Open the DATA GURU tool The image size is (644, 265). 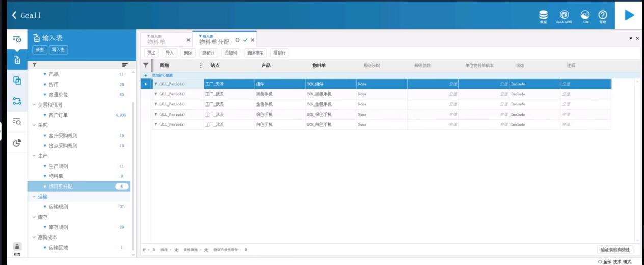564,15
